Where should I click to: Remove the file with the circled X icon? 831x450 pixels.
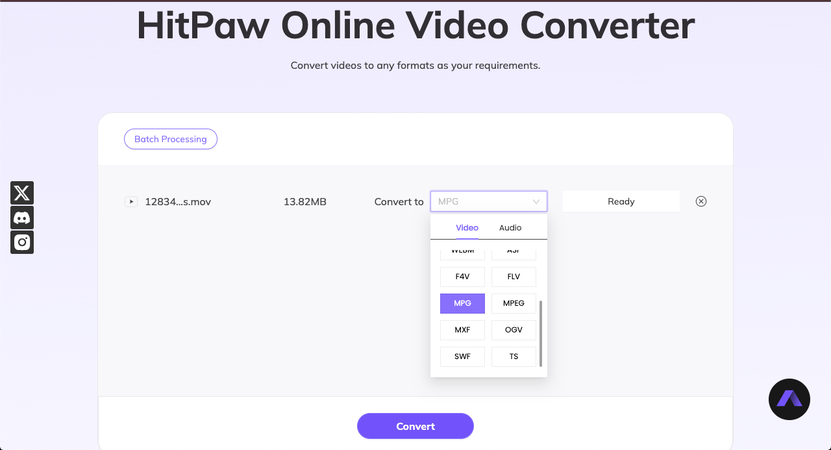pos(701,201)
